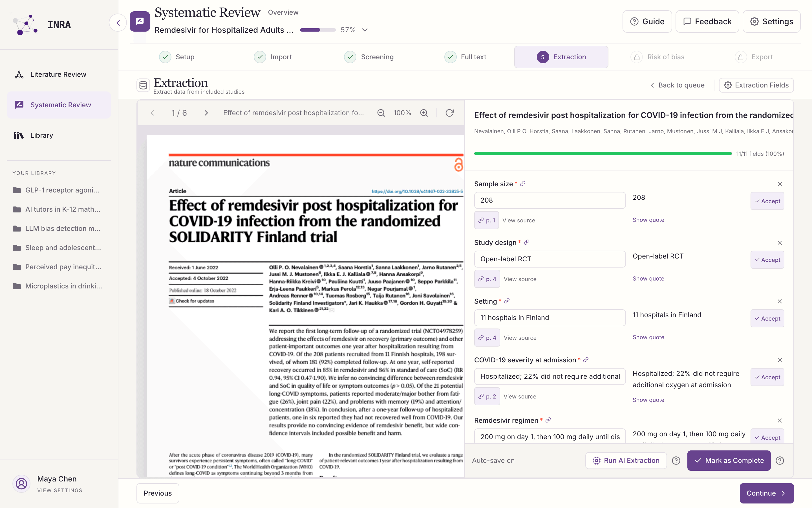Go to the Full text step
The width and height of the screenshot is (812, 508).
tap(465, 57)
